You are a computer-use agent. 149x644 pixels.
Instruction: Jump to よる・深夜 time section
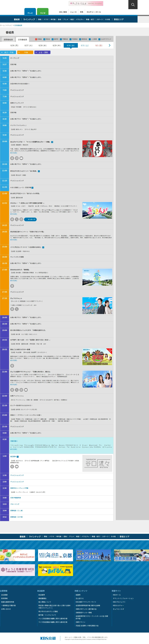(42, 52)
